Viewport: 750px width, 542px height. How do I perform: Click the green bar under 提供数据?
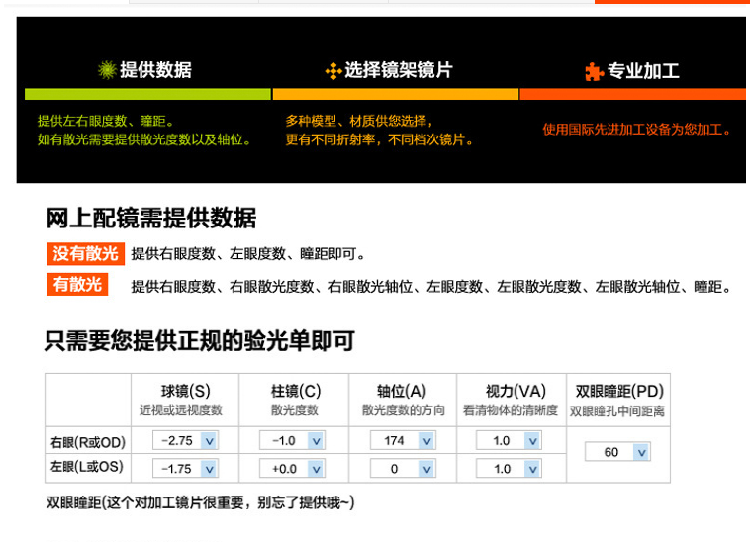pos(148,94)
